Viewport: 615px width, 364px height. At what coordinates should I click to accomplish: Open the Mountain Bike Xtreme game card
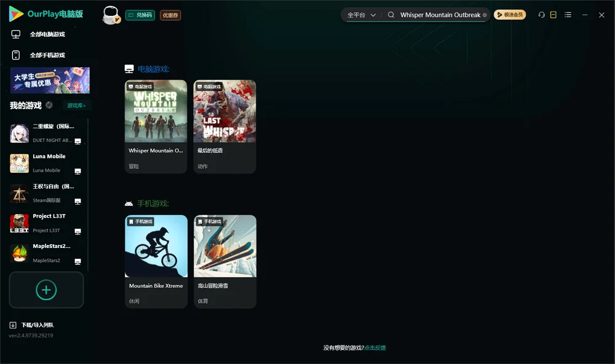tap(156, 262)
